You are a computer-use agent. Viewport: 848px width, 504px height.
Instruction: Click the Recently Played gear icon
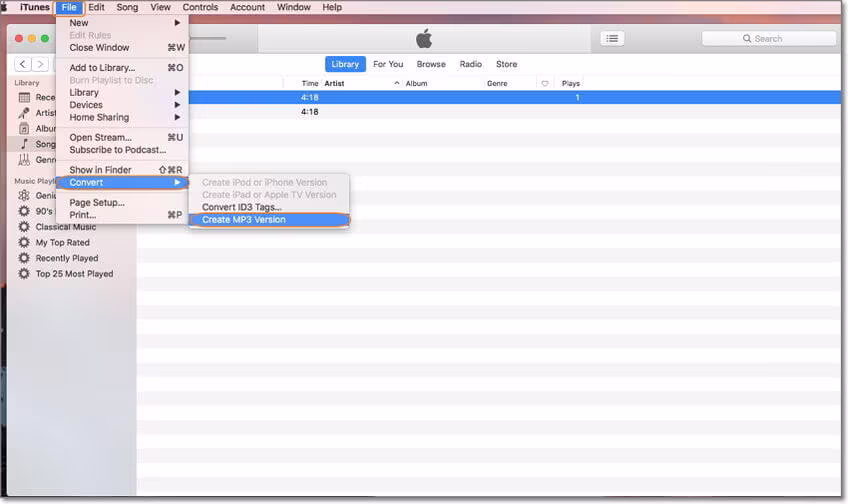(x=24, y=258)
